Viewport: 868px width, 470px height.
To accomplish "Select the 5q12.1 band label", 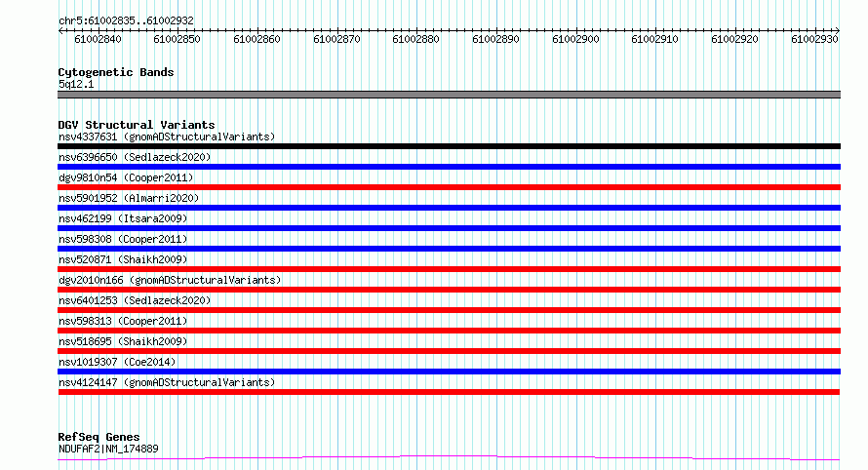I will click(x=76, y=84).
